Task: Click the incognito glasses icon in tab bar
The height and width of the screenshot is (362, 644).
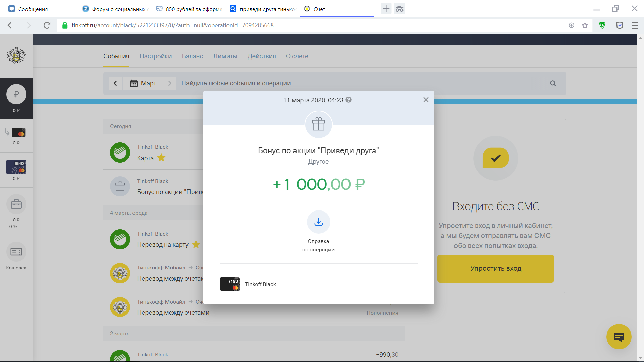Action: pos(399,9)
